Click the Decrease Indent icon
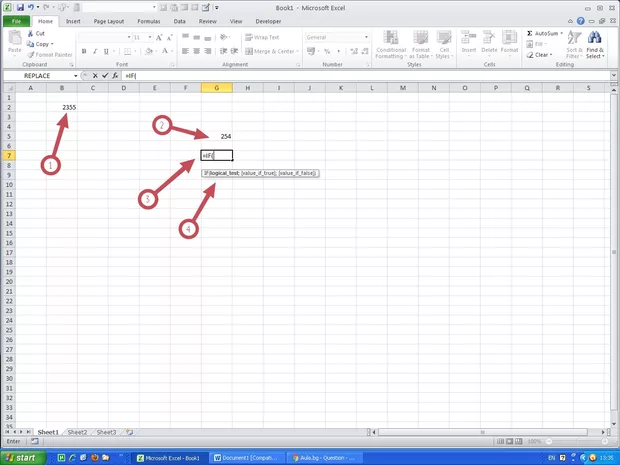This screenshot has width=620, height=465. (223, 51)
